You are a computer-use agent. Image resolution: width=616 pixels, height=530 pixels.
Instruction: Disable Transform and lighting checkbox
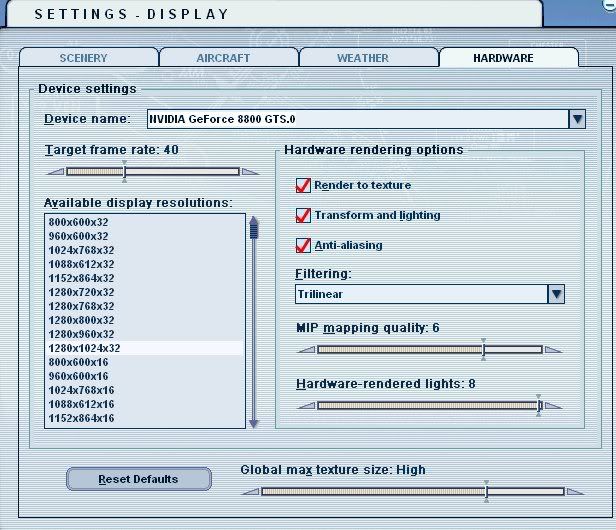pos(303,215)
